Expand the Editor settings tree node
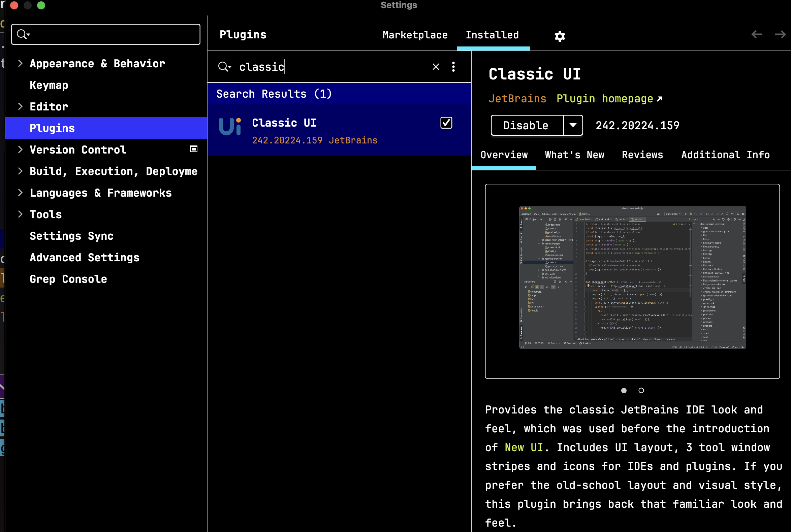791x532 pixels. point(20,106)
